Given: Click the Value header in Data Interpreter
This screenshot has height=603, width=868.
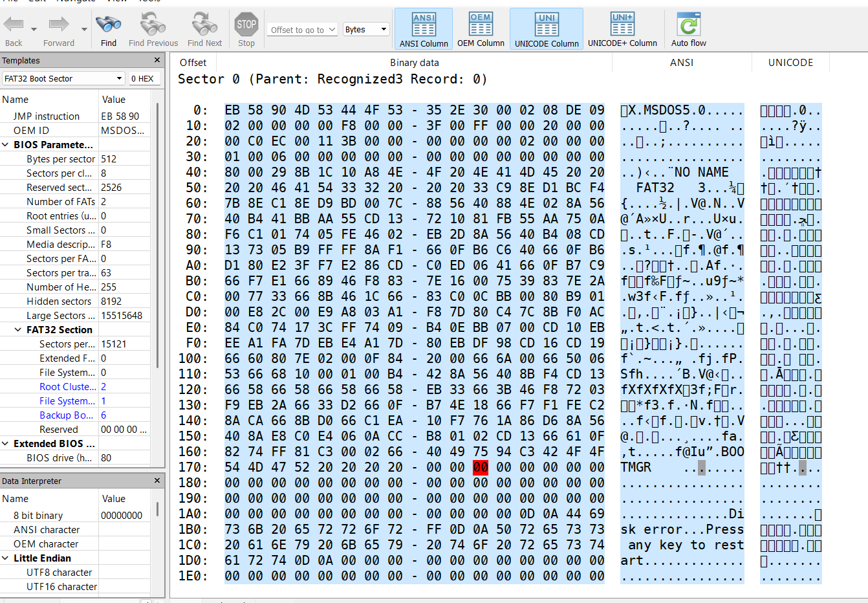Looking at the screenshot, I should 114,499.
